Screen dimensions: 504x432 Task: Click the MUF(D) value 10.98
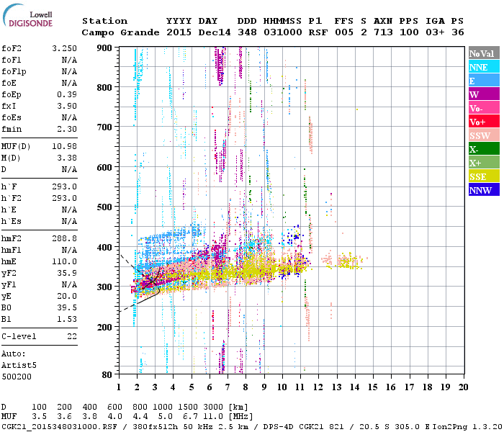64,147
